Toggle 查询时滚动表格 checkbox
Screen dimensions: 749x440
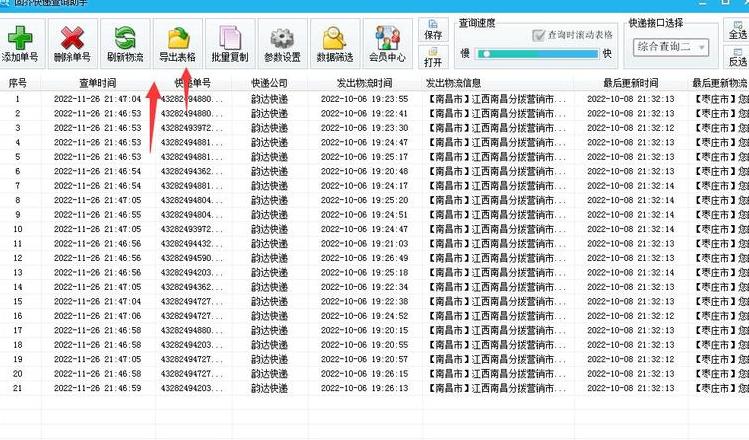538,35
